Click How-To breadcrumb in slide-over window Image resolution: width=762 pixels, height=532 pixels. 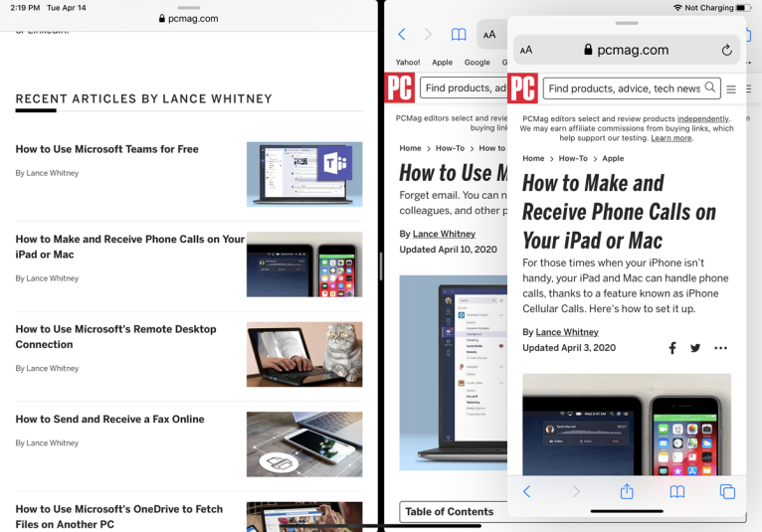coord(573,158)
